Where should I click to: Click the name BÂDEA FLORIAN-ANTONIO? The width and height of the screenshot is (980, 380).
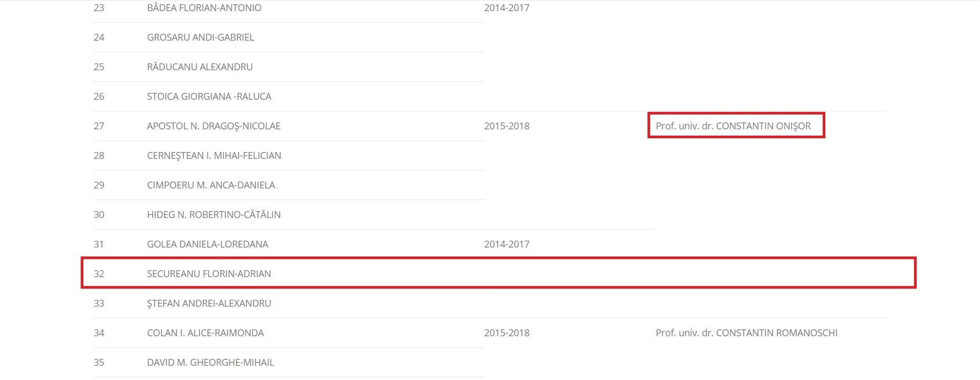(204, 8)
